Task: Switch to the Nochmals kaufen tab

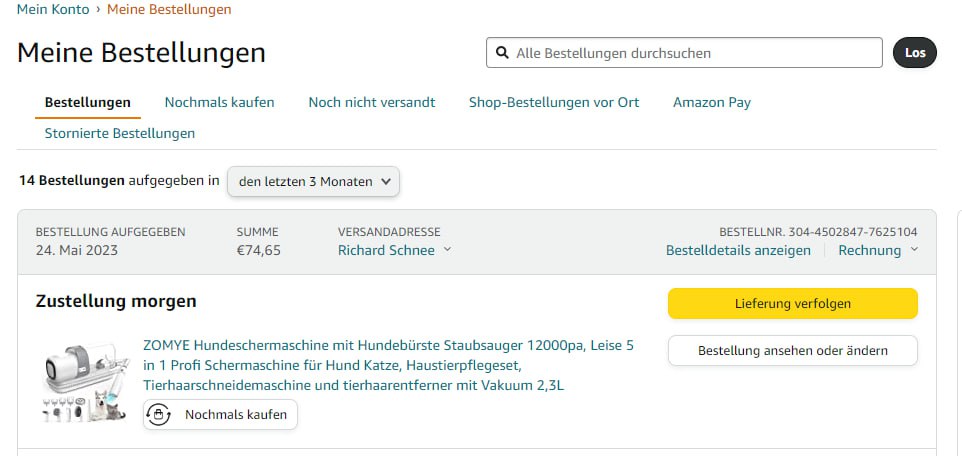Action: click(219, 102)
